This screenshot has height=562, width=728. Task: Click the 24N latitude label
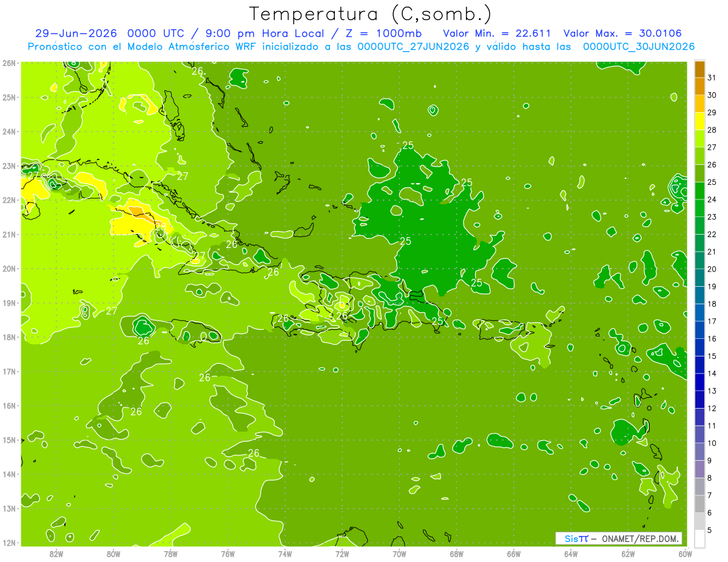[9, 132]
